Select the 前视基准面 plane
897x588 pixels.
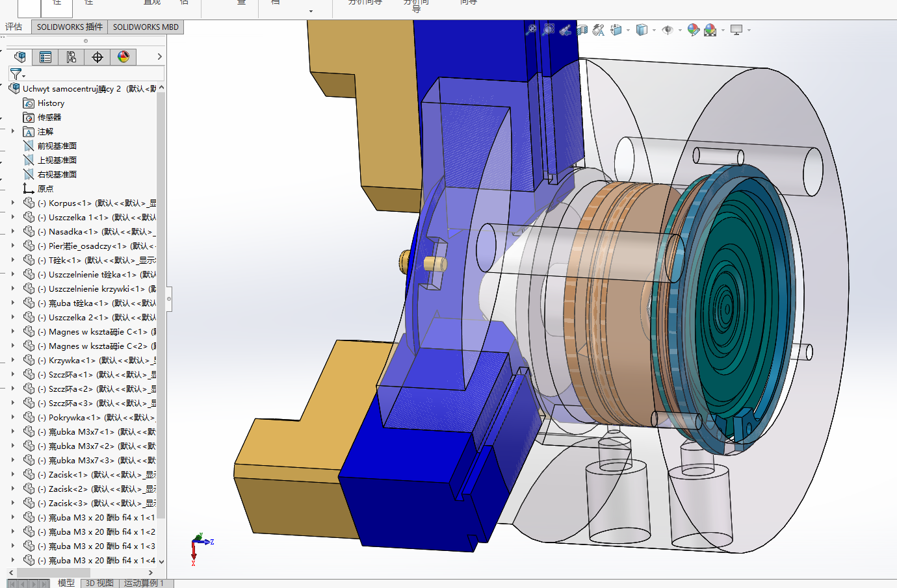pos(50,146)
